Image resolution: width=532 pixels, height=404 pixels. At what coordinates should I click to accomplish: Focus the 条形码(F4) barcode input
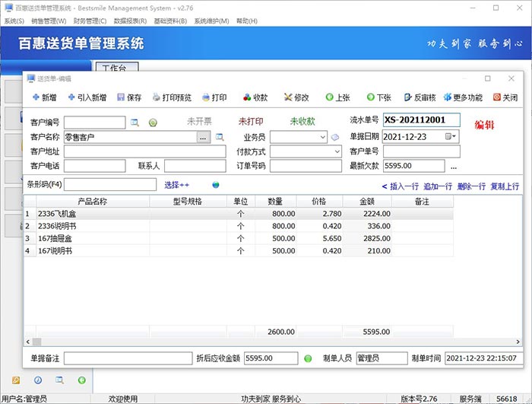[x=110, y=185]
